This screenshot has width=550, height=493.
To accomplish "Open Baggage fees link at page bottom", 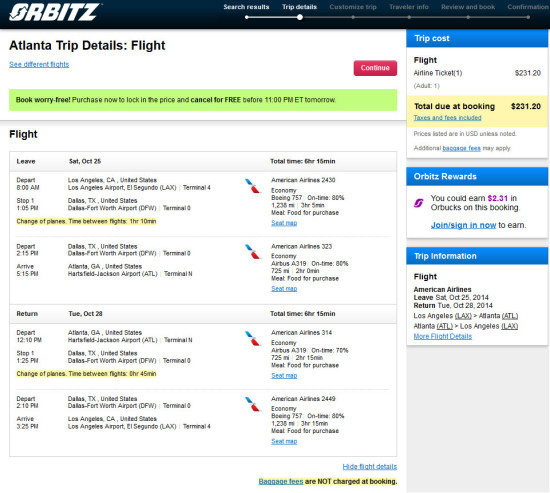I will (x=281, y=481).
